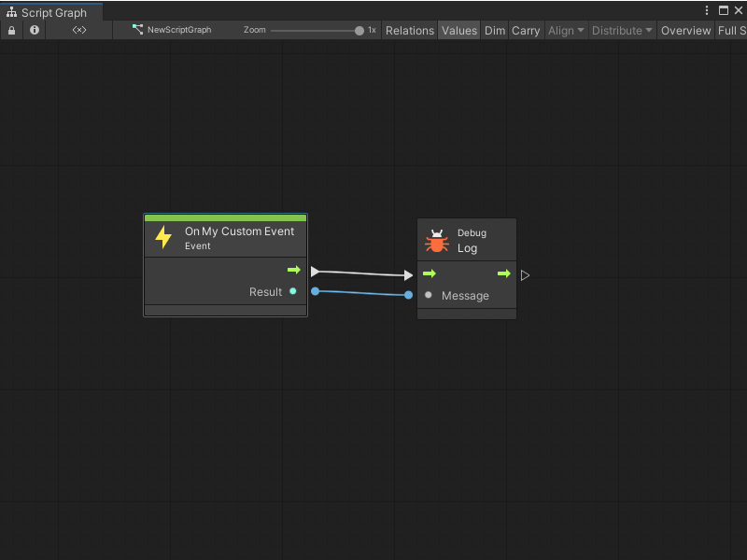747x560 pixels.
Task: Click the lock icon in the graph toolbar
Action: [11, 30]
